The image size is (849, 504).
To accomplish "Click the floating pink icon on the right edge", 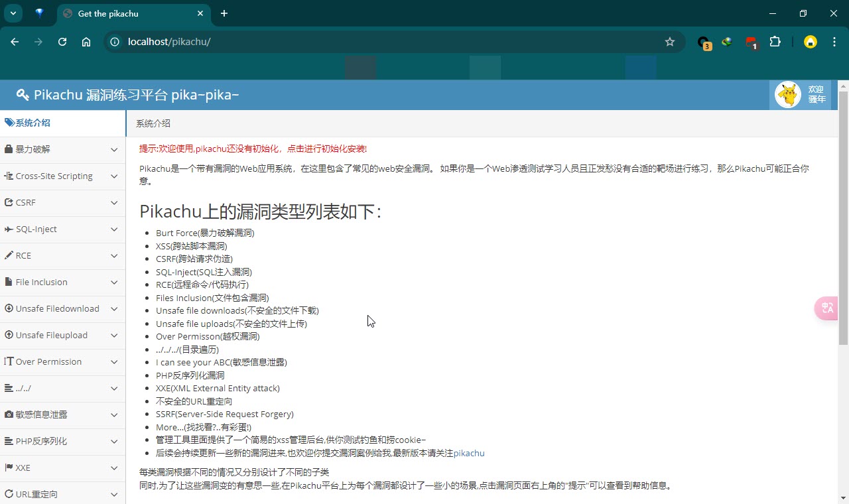I will 826,308.
